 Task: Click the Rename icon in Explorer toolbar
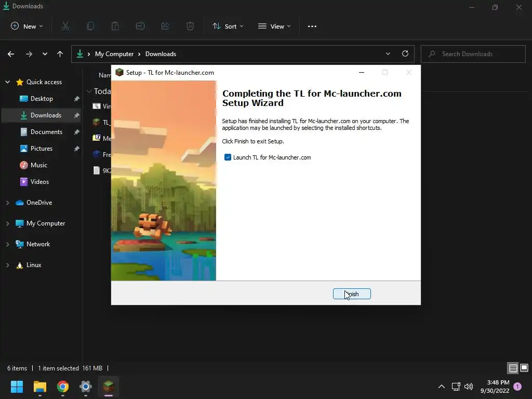pos(140,26)
